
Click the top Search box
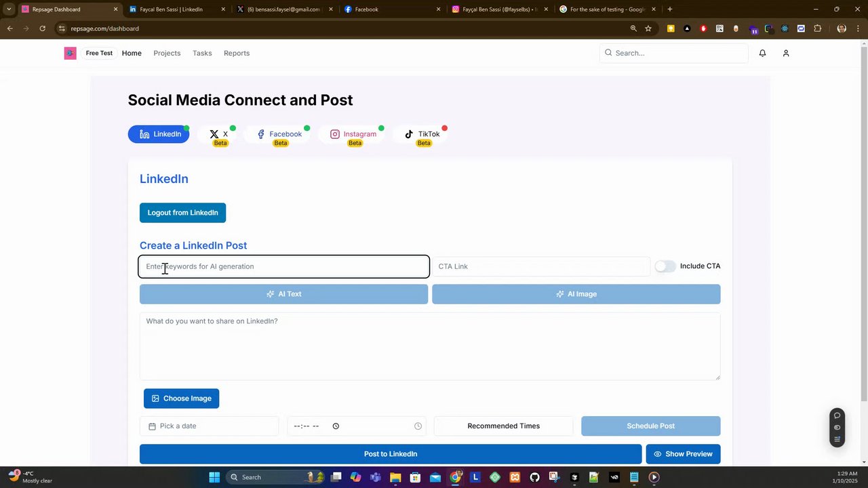pos(674,53)
